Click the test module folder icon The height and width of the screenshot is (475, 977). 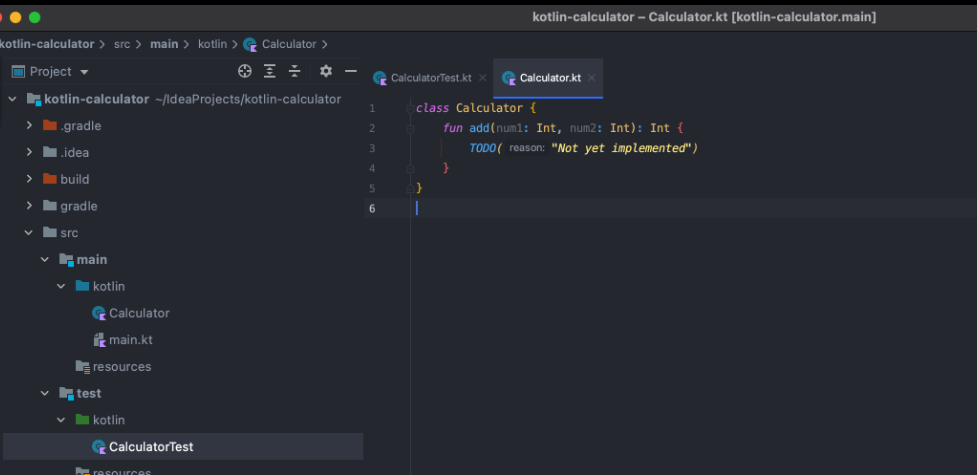[66, 394]
